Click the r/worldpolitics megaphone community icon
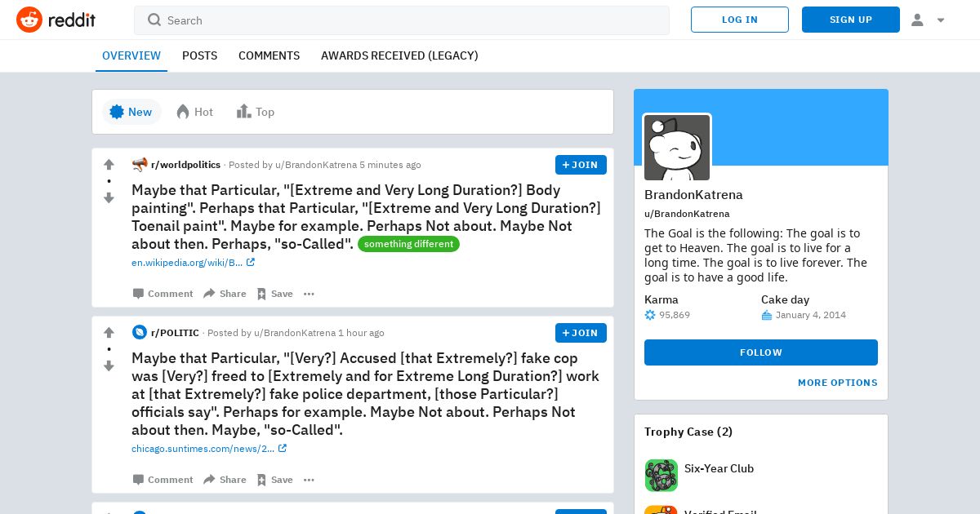The image size is (980, 514). [140, 165]
